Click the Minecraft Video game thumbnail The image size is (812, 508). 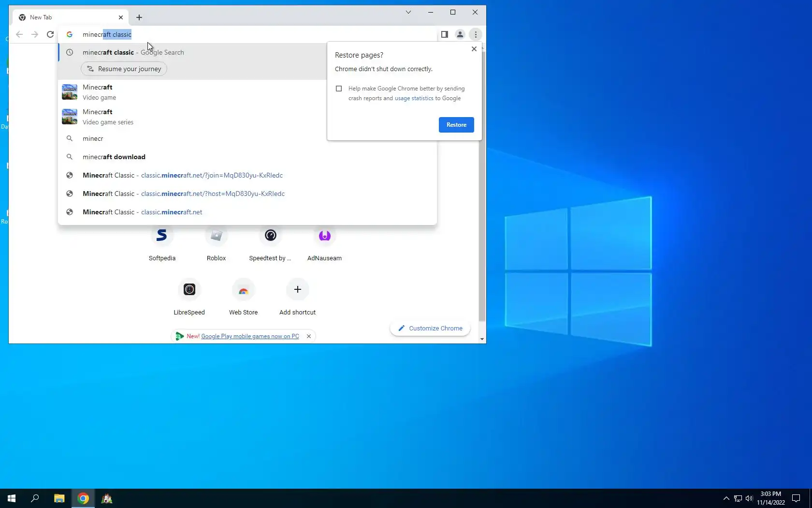[70, 92]
